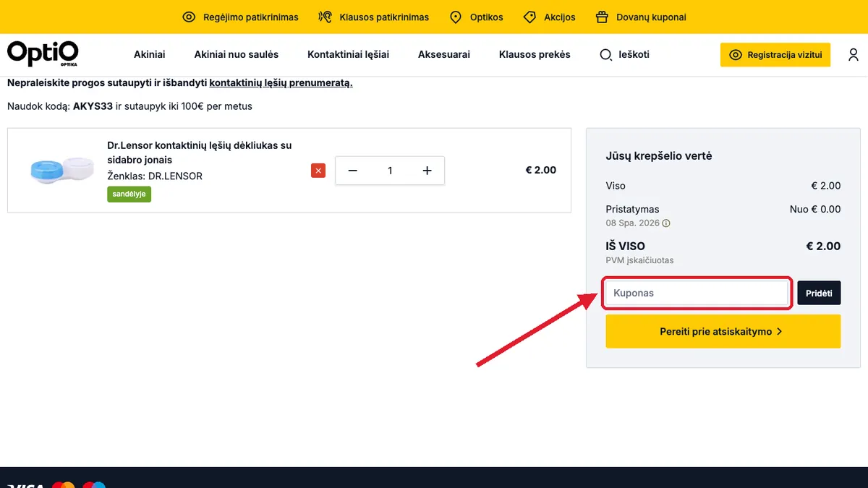Click the quantity value field showing 1
This screenshot has height=488, width=868.
(x=390, y=171)
